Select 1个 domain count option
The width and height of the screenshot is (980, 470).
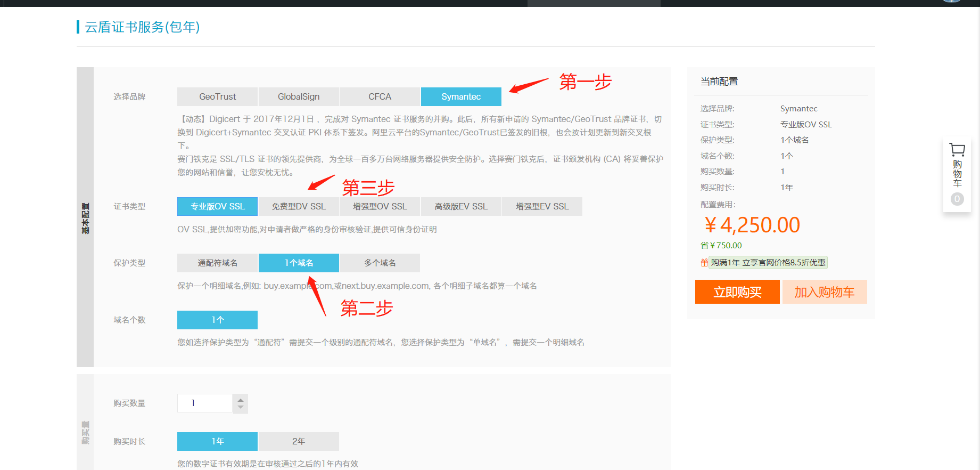[217, 320]
